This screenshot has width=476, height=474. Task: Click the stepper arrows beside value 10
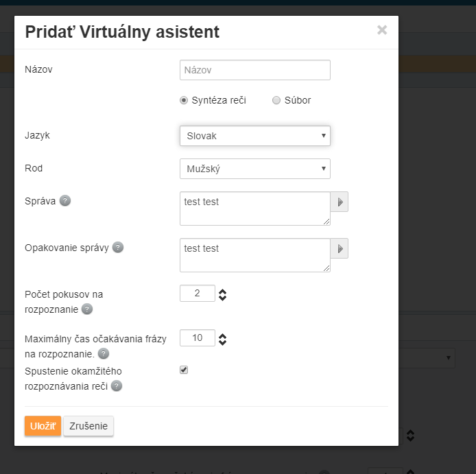click(x=222, y=339)
